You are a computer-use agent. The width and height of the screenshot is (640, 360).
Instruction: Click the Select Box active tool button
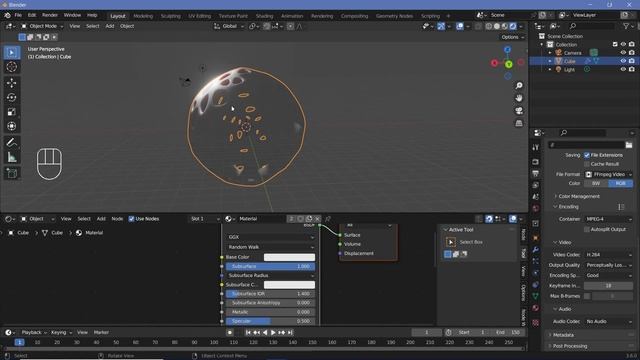point(451,242)
